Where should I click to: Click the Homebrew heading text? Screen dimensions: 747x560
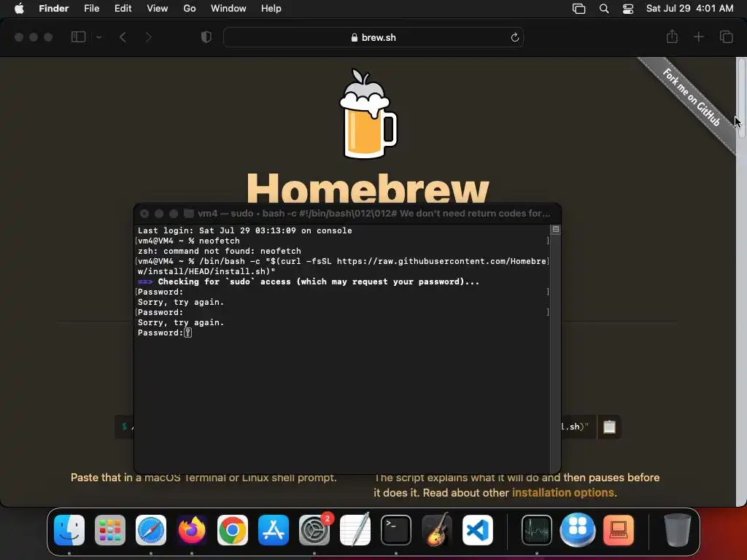click(x=368, y=187)
